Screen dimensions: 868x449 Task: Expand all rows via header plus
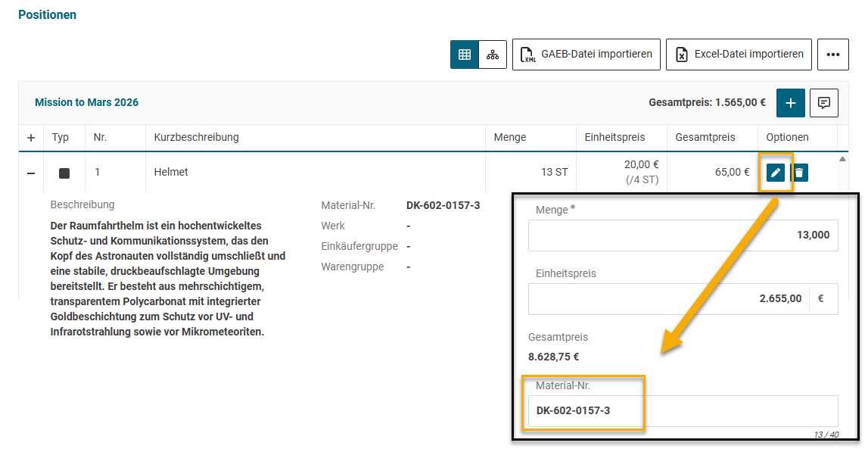(31, 138)
